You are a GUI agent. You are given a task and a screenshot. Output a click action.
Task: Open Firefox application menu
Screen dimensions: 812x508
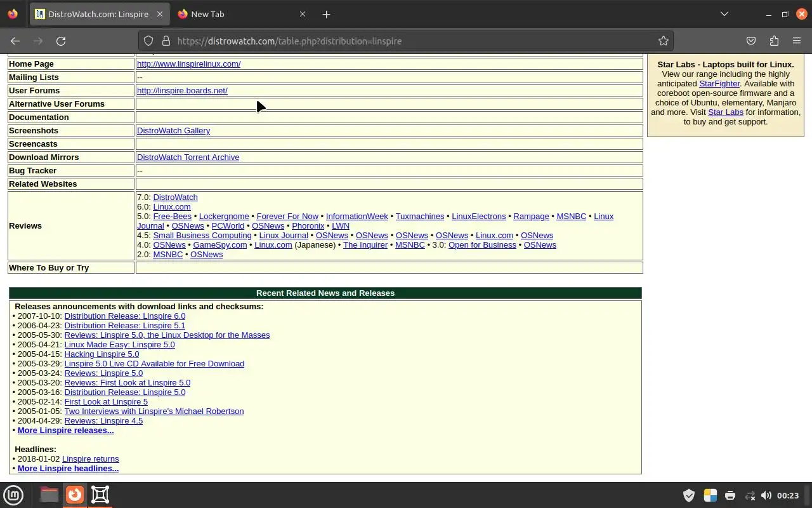[x=797, y=41]
